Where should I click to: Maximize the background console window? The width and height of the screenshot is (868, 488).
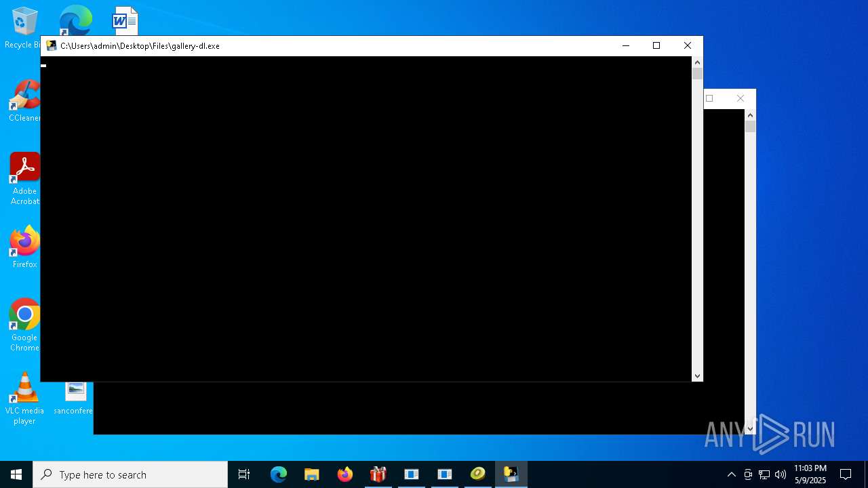tap(710, 98)
